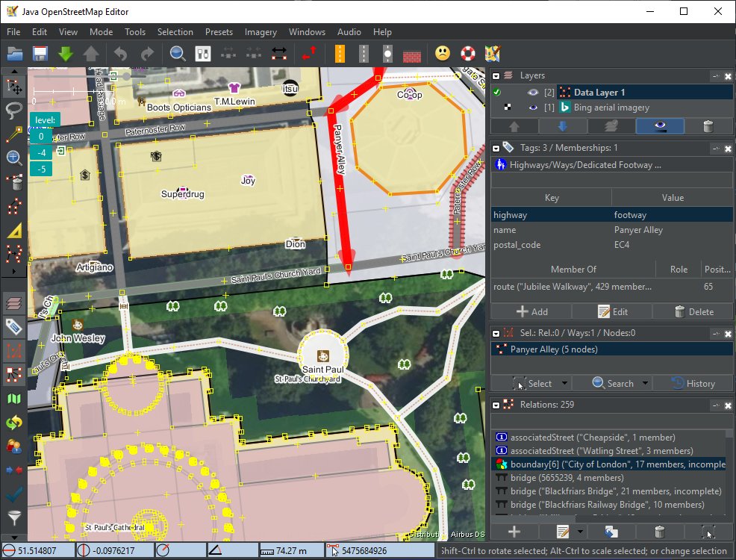Download map data with green arrow
The height and width of the screenshot is (560, 736).
[66, 54]
